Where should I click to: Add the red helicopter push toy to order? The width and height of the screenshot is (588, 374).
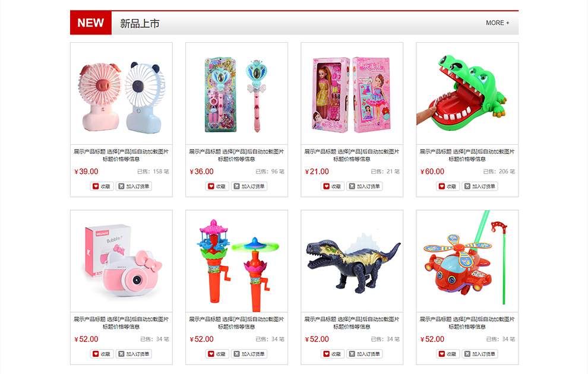(480, 354)
